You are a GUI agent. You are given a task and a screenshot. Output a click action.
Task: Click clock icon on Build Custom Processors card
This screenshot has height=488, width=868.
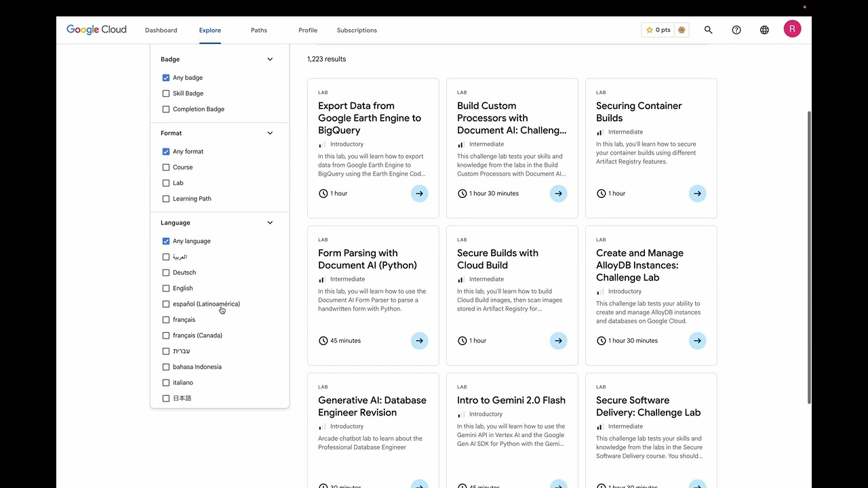(462, 193)
